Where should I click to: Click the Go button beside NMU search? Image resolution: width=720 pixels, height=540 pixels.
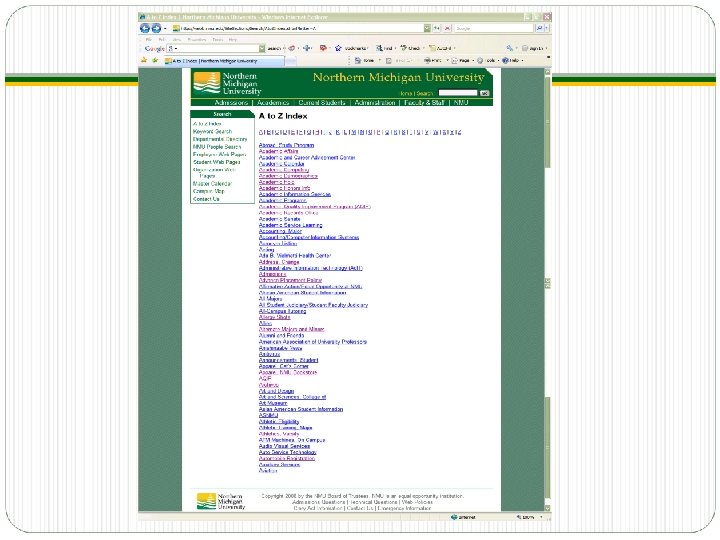coord(484,93)
